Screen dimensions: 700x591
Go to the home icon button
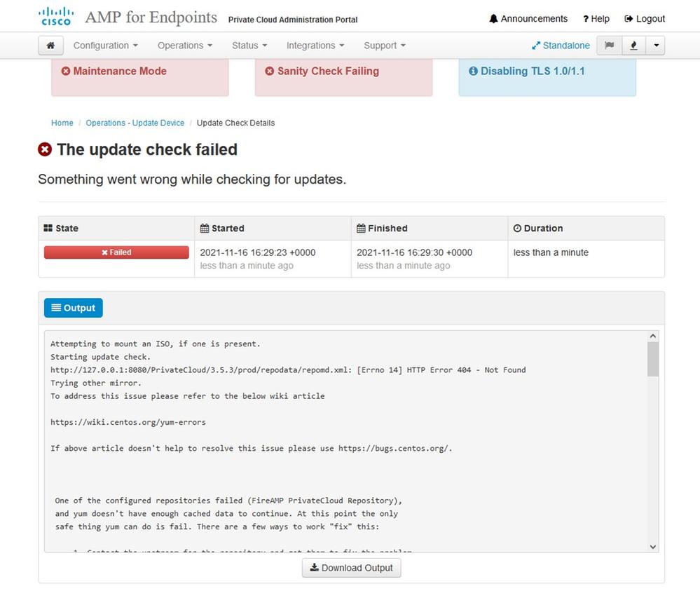(50, 46)
